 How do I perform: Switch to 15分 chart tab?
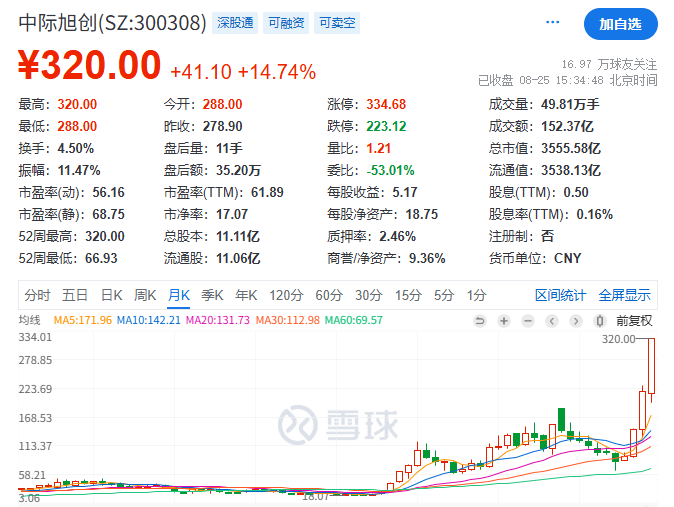click(408, 295)
